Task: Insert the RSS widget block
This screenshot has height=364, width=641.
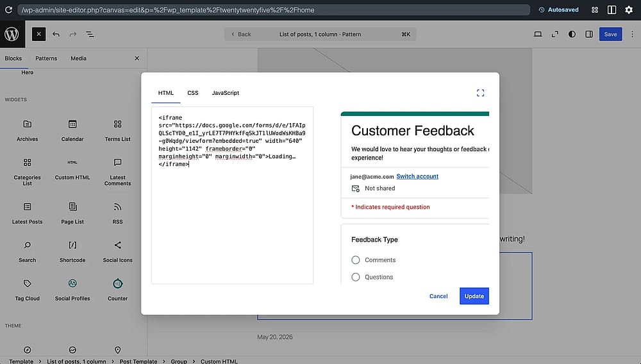Action: point(118,213)
